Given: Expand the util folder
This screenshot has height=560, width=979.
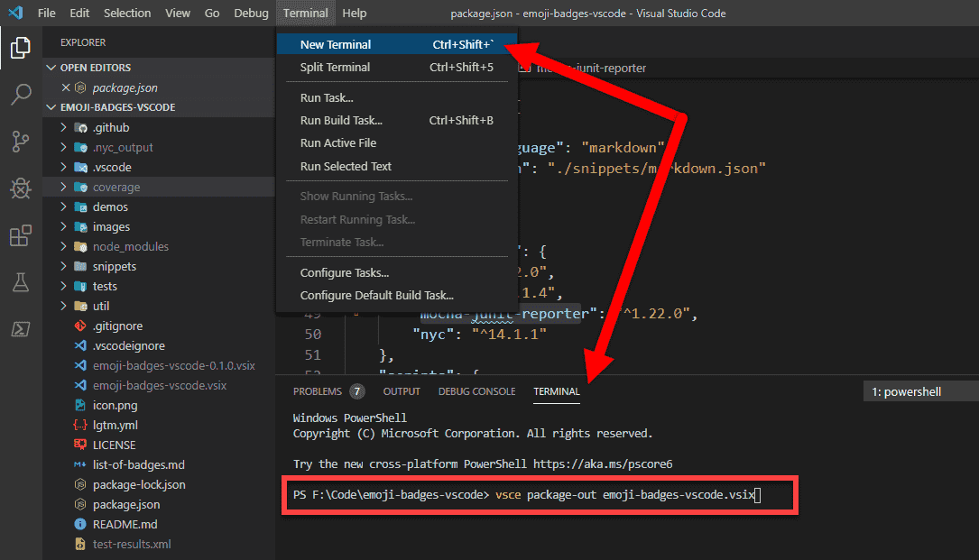Looking at the screenshot, I should (x=63, y=306).
